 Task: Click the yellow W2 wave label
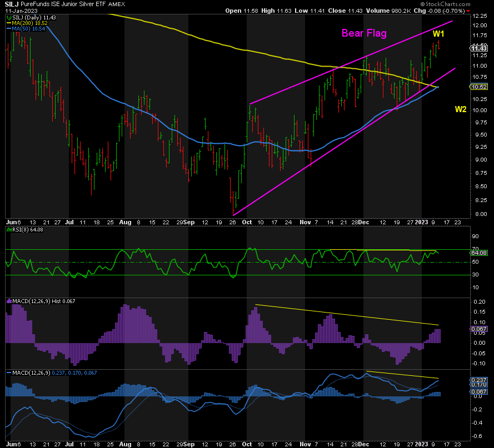coord(461,109)
